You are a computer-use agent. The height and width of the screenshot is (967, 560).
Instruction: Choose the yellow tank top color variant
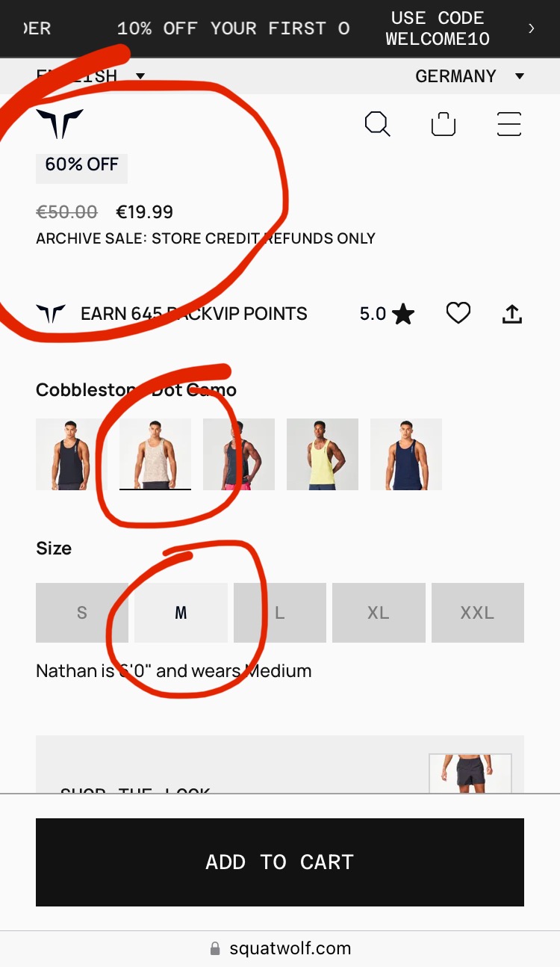[x=323, y=454]
